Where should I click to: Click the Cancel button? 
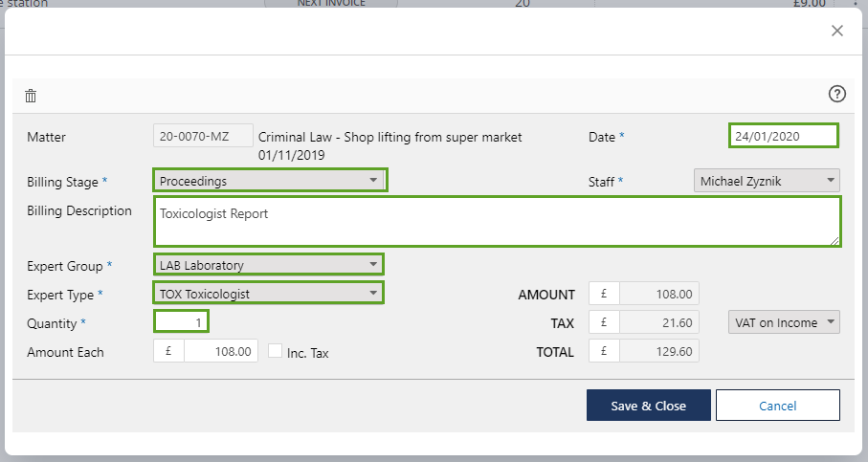777,406
